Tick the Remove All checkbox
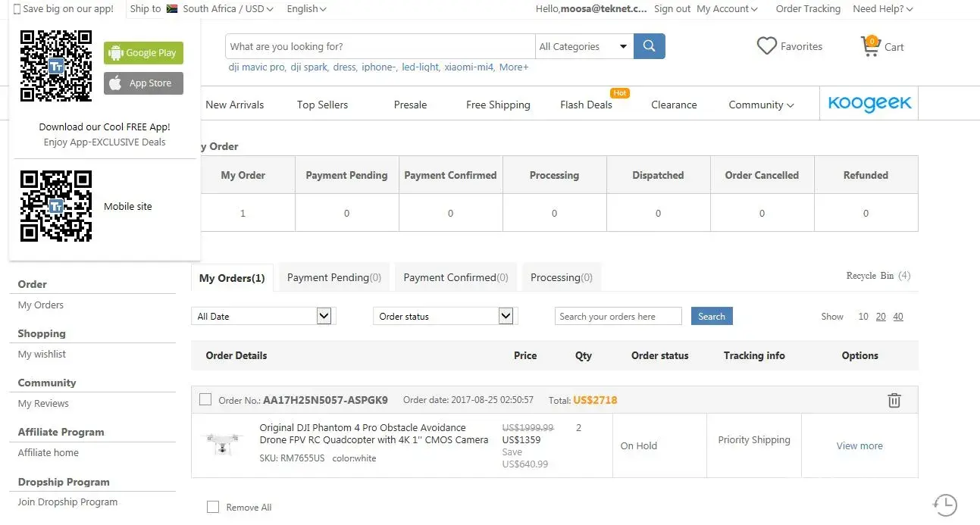Image resolution: width=980 pixels, height=525 pixels. point(213,507)
